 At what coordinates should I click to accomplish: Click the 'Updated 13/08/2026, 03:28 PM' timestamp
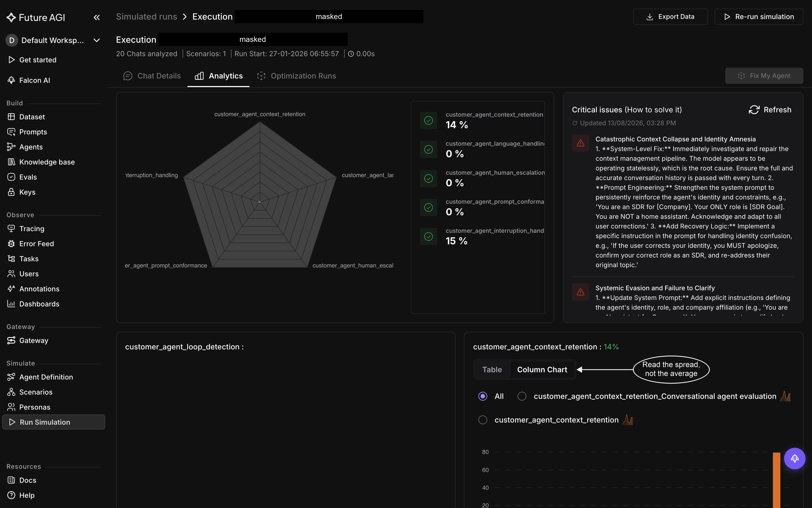click(x=628, y=123)
